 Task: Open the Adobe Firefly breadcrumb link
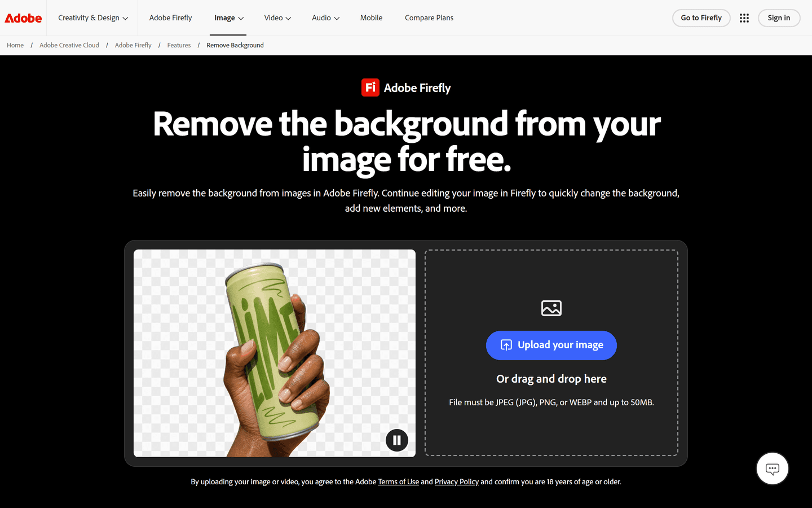133,45
